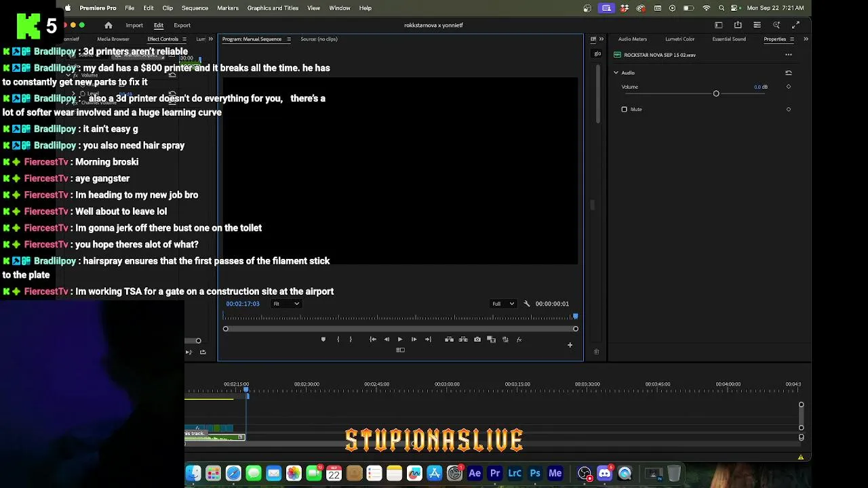Switch to the Edit workspace tab
868x488 pixels.
(158, 25)
